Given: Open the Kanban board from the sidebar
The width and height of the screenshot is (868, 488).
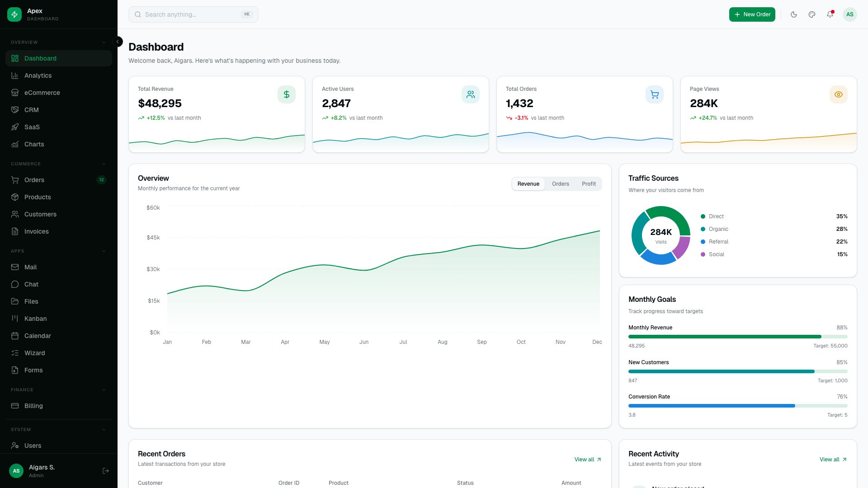Looking at the screenshot, I should 35,319.
